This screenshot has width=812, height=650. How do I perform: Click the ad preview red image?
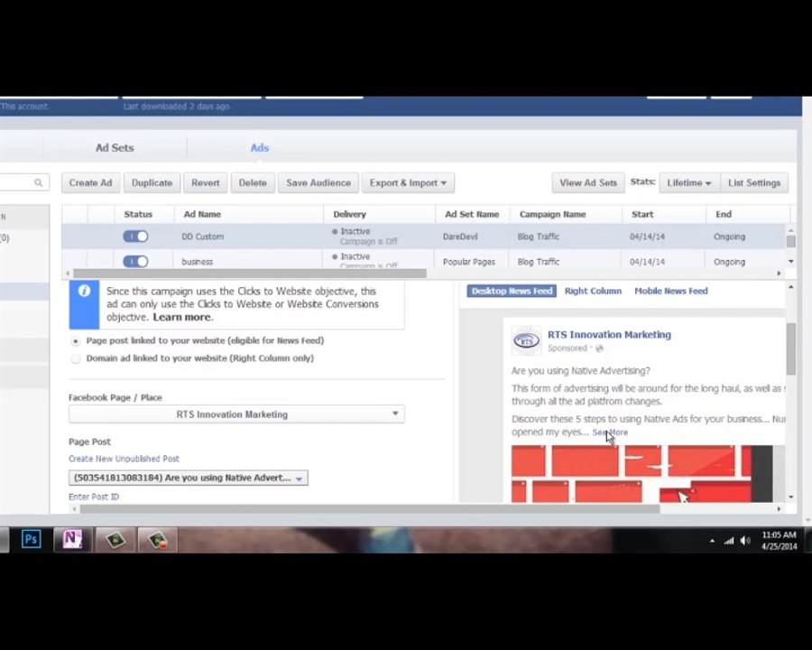coord(642,474)
